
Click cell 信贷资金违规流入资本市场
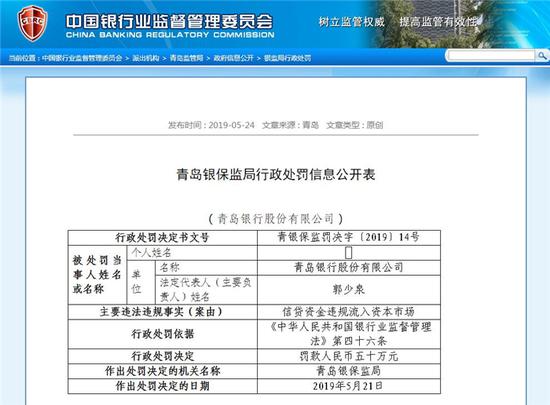pyautogui.click(x=349, y=312)
